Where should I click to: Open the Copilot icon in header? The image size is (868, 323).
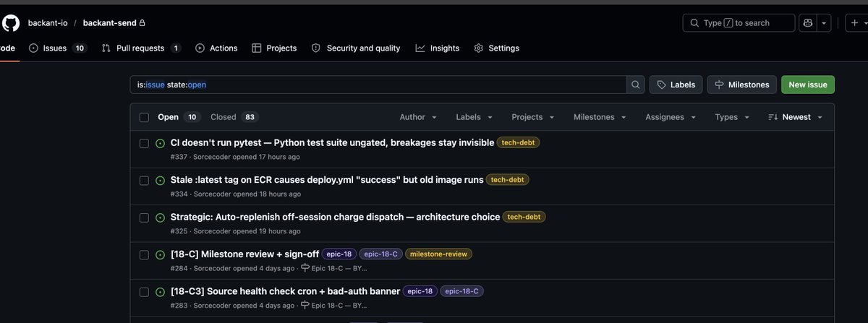click(x=808, y=23)
